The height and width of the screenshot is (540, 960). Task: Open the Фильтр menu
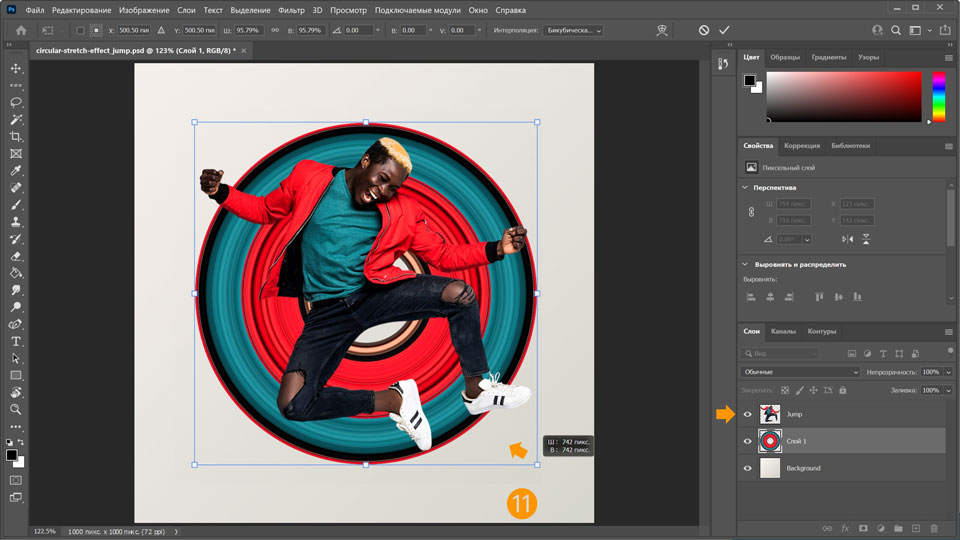291,10
